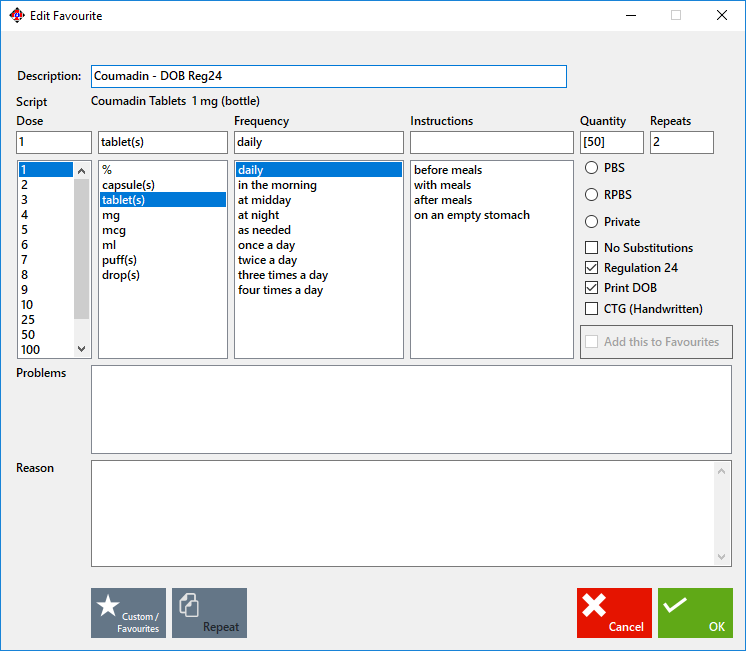Choose ml as the dose unit
Viewport: 746px width, 651px height.
(x=163, y=245)
